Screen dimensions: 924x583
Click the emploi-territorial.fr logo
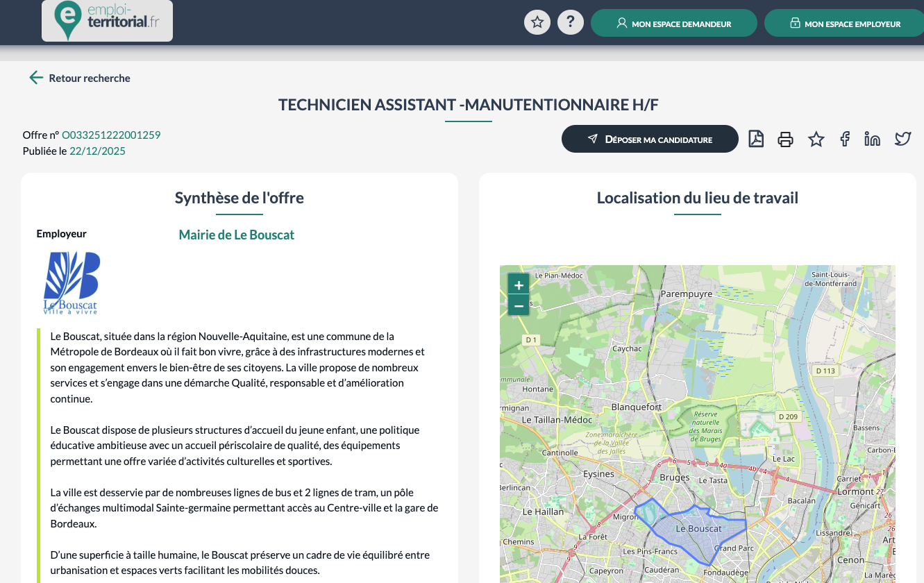tap(107, 22)
